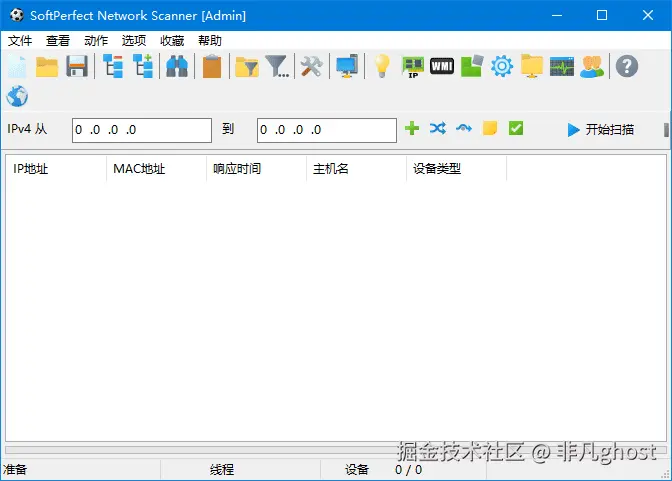Viewport: 672px width, 481px height.
Task: Sort by the MAC地址 column header
Action: tap(156, 169)
